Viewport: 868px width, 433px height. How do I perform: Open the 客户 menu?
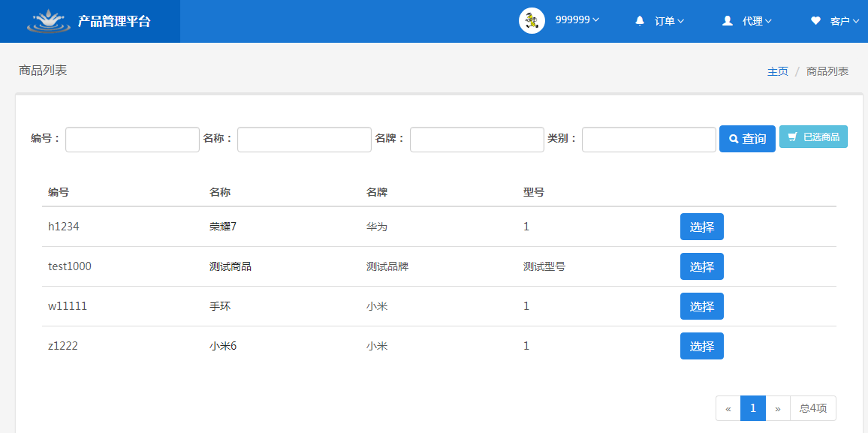pos(844,21)
